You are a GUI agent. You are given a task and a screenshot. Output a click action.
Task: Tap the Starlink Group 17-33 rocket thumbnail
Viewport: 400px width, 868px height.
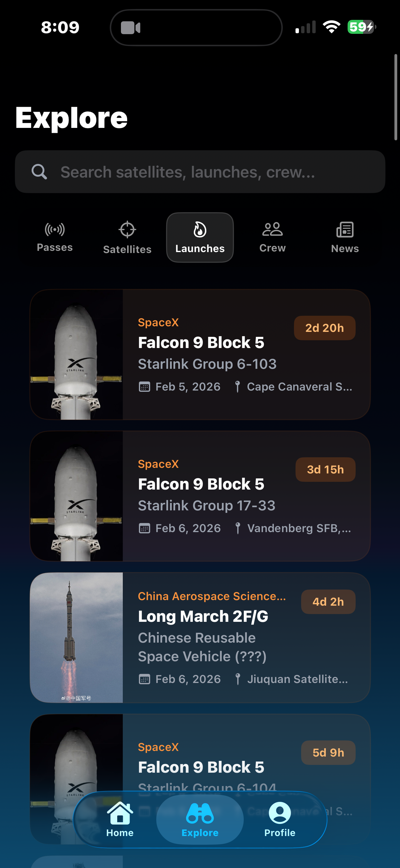(x=76, y=495)
